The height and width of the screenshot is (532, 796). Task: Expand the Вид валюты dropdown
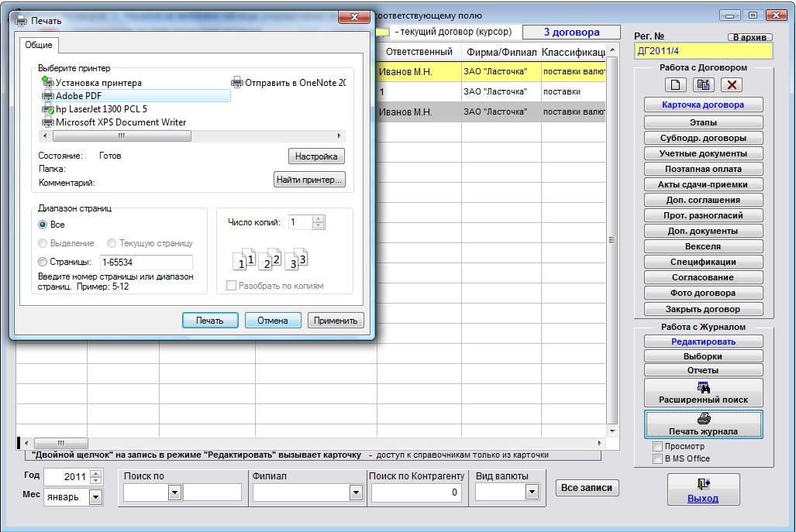tap(532, 492)
